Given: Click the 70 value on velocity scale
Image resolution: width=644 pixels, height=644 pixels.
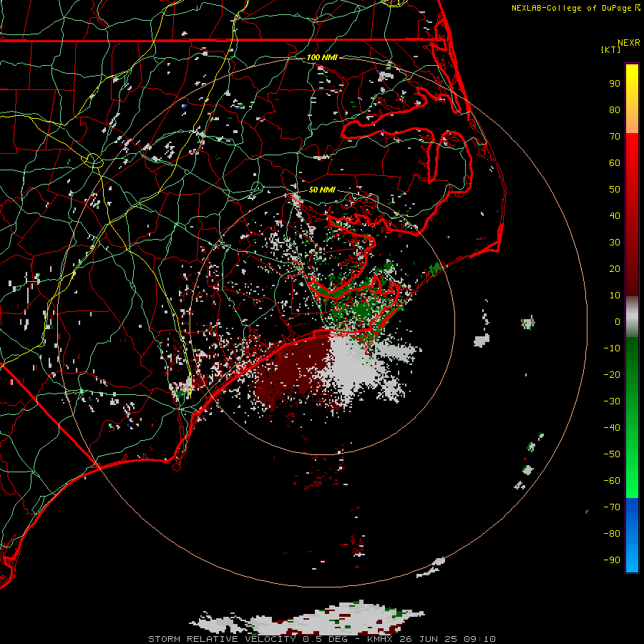Looking at the screenshot, I should [615, 137].
